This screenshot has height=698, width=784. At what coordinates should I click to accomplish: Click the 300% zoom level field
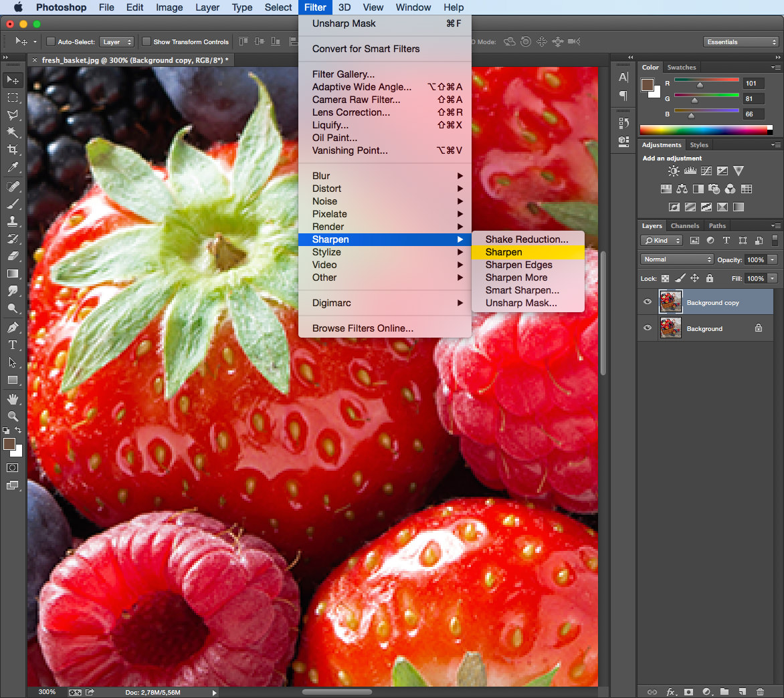[47, 692]
